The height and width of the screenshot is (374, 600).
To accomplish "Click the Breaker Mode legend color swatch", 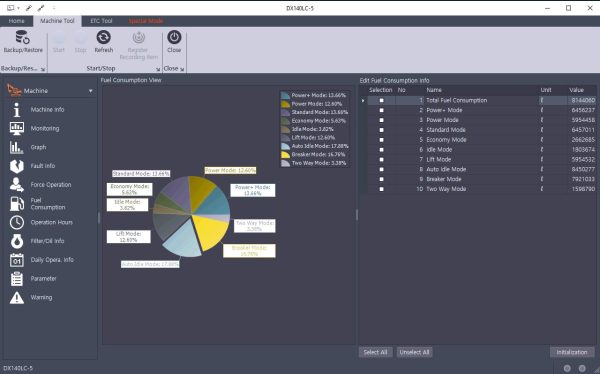I will [x=285, y=155].
